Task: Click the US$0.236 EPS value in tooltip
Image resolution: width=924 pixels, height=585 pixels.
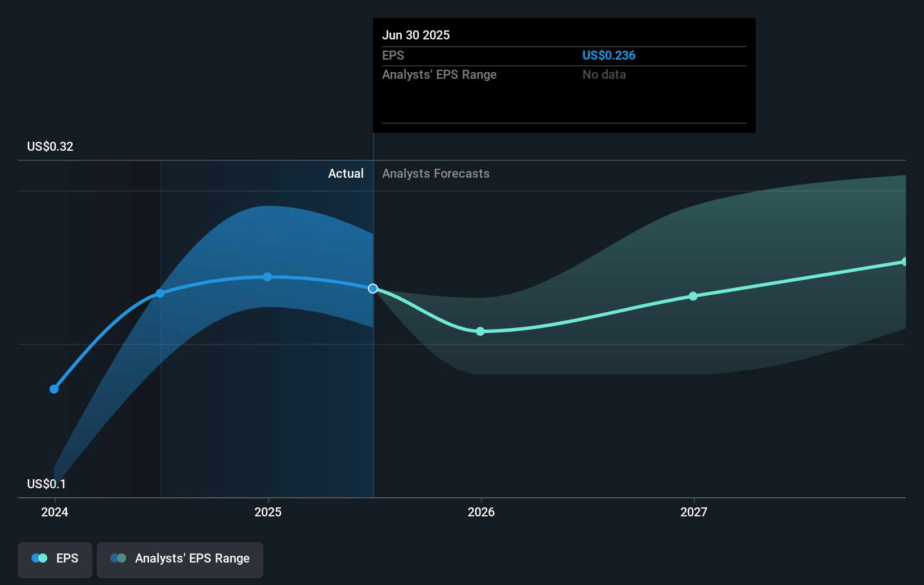Action: click(609, 55)
